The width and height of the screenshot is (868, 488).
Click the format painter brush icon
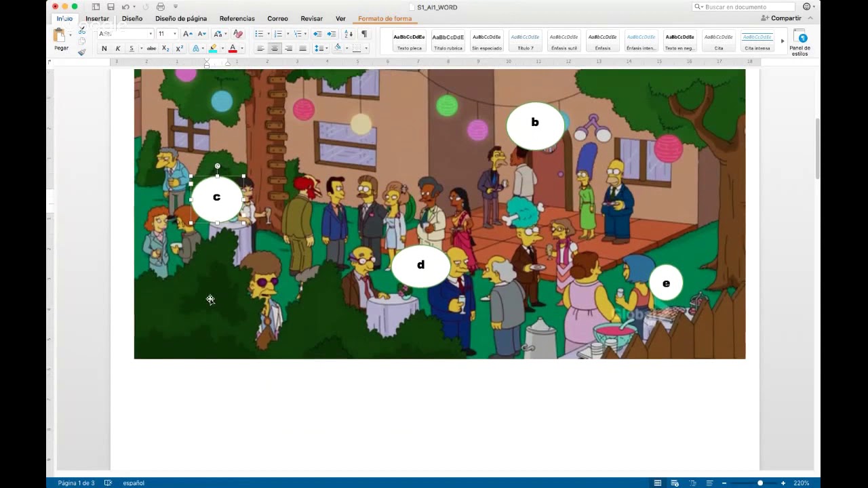coord(82,52)
